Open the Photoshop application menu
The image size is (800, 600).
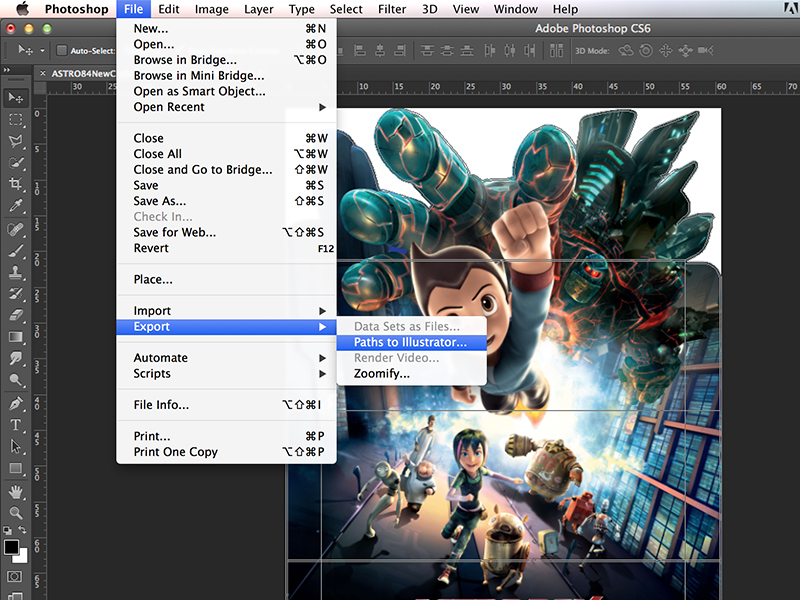pos(77,9)
